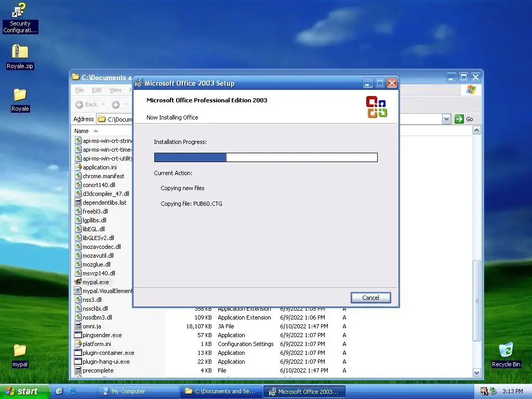Image resolution: width=532 pixels, height=399 pixels.
Task: Select chrome.manifest file
Action: point(99,176)
